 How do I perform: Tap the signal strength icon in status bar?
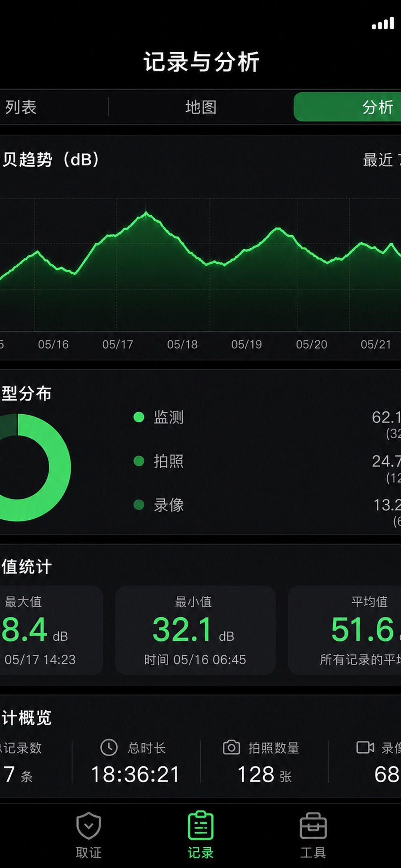(x=383, y=23)
